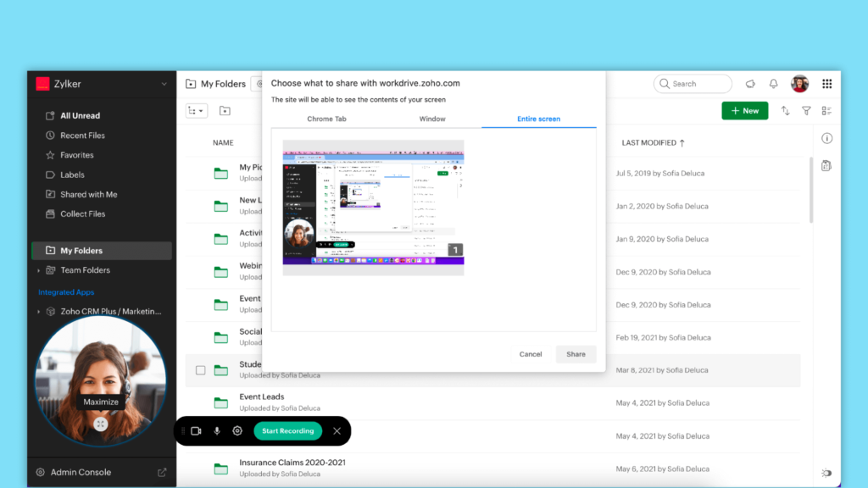The width and height of the screenshot is (868, 488).
Task: Open the filter icon in toolbar
Action: (x=806, y=111)
